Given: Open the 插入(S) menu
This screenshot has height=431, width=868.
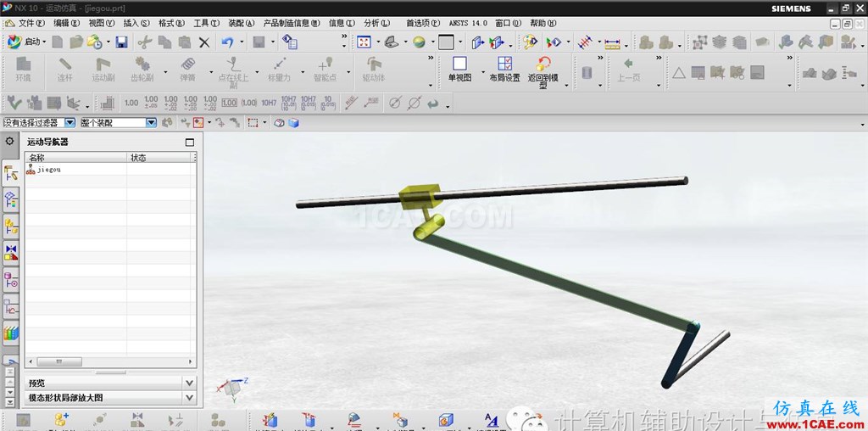Looking at the screenshot, I should [136, 23].
